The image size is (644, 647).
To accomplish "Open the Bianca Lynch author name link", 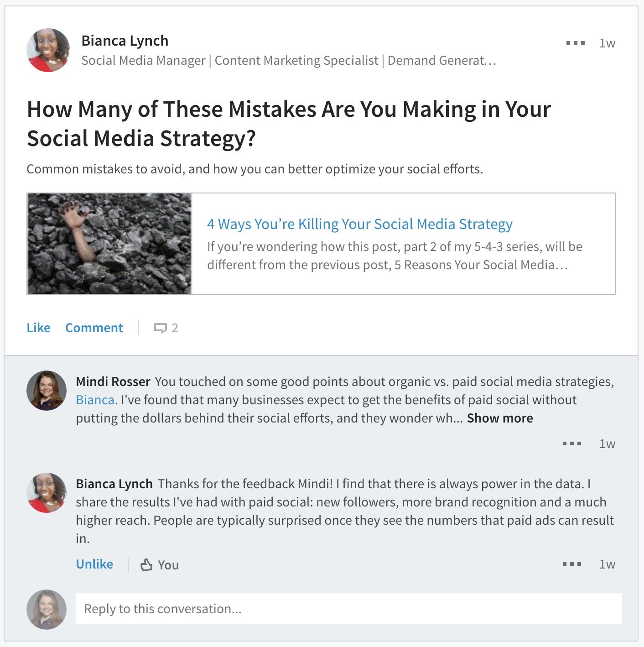I will click(125, 41).
